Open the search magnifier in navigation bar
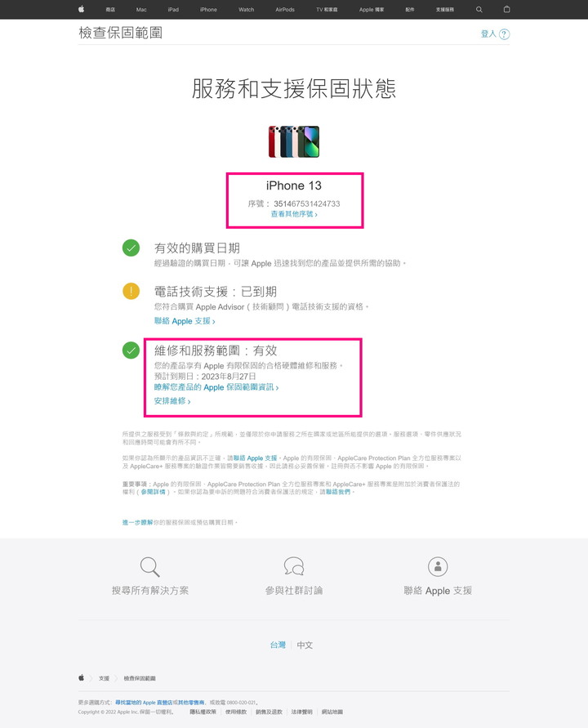The image size is (588, 728). [479, 9]
